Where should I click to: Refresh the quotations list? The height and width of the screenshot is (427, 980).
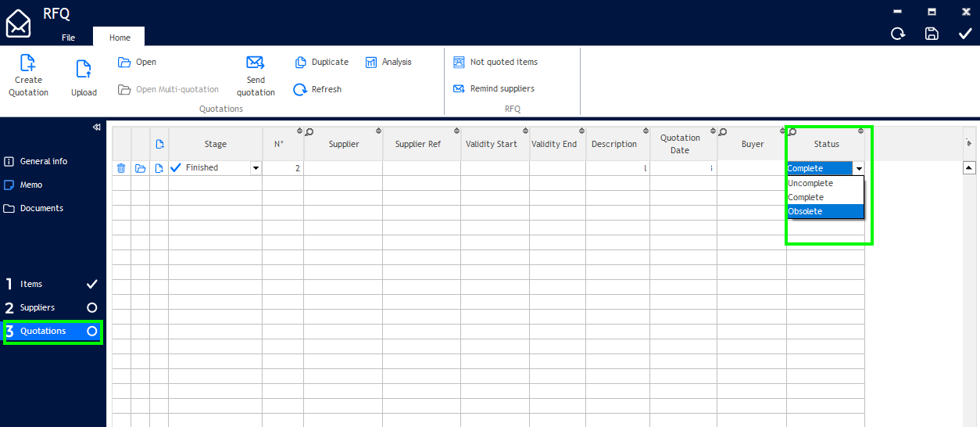pyautogui.click(x=317, y=90)
